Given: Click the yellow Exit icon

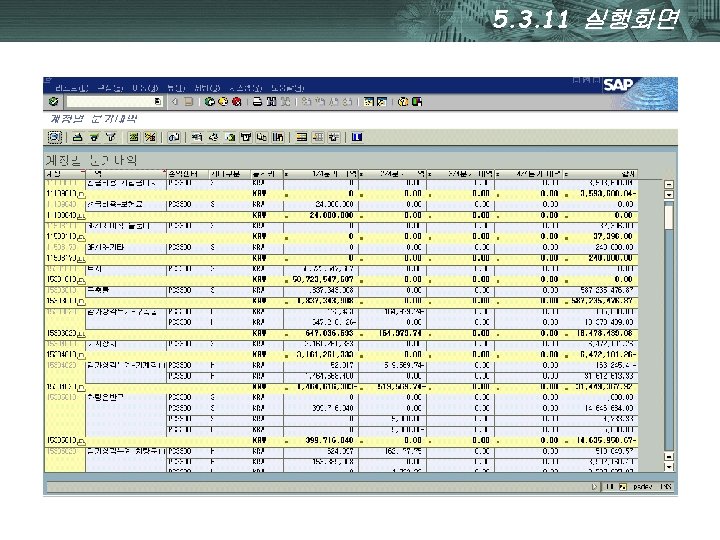Looking at the screenshot, I should (223, 101).
